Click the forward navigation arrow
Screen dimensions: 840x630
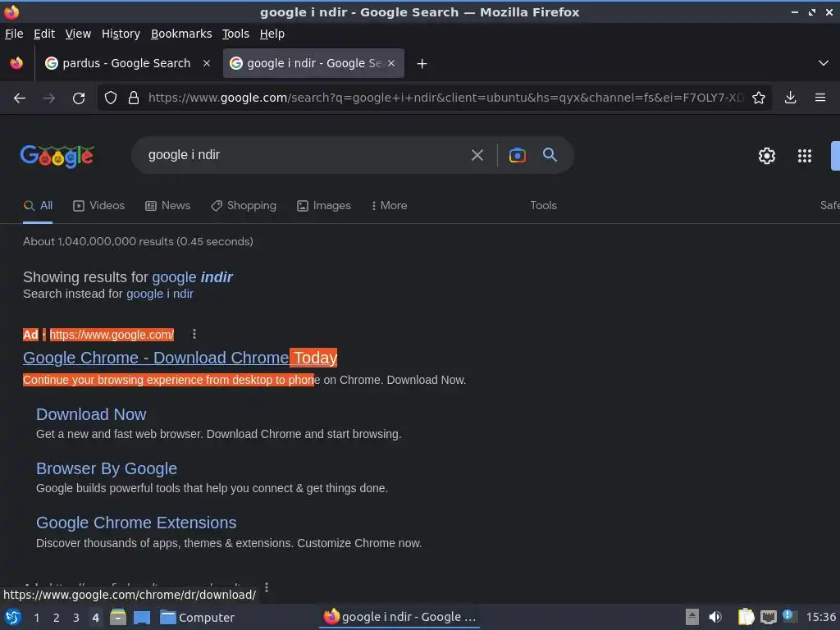pos(49,98)
